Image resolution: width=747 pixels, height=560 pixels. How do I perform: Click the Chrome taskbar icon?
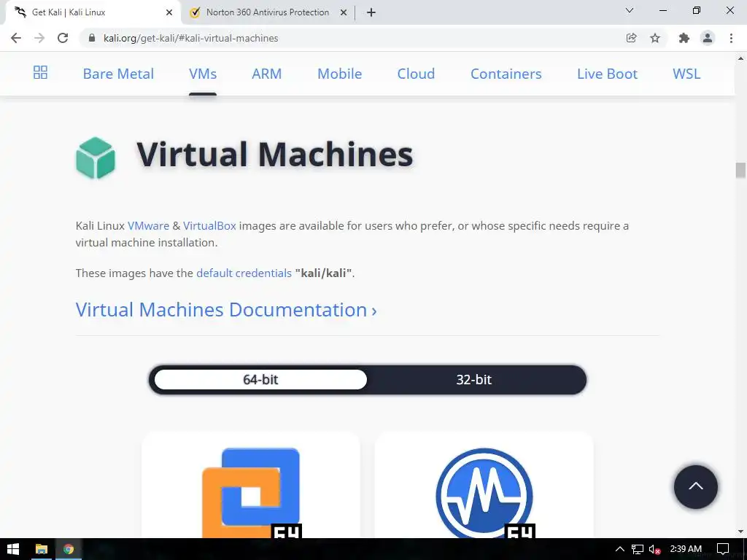coord(69,549)
